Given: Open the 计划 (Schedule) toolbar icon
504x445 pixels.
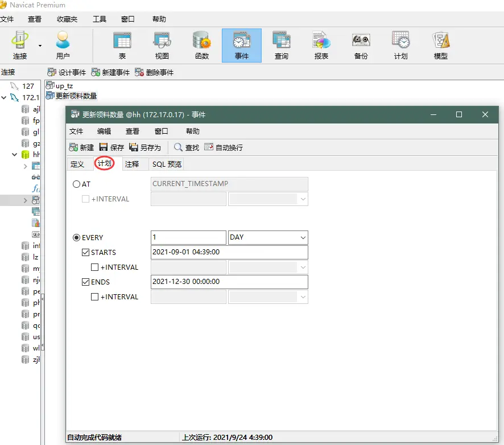Looking at the screenshot, I should [x=401, y=46].
